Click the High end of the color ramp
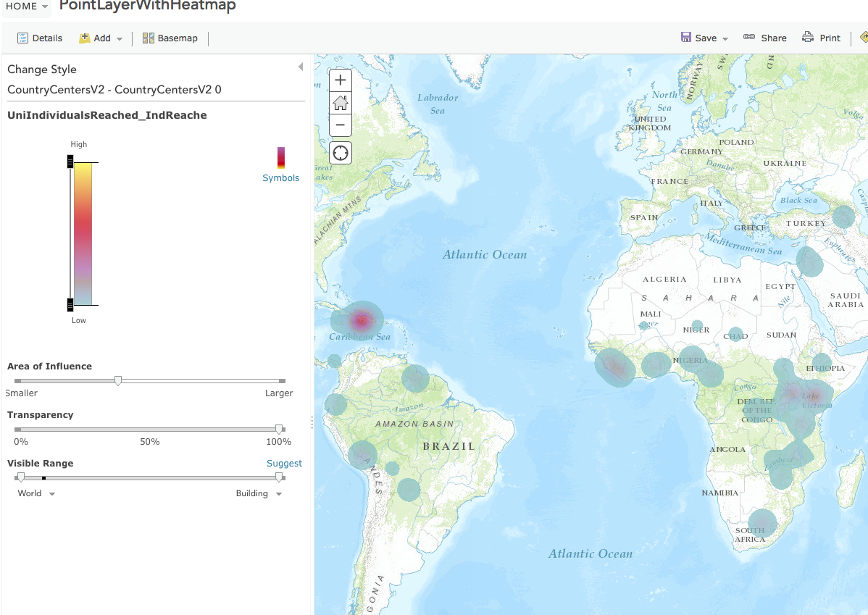The height and width of the screenshot is (615, 868). 70,161
